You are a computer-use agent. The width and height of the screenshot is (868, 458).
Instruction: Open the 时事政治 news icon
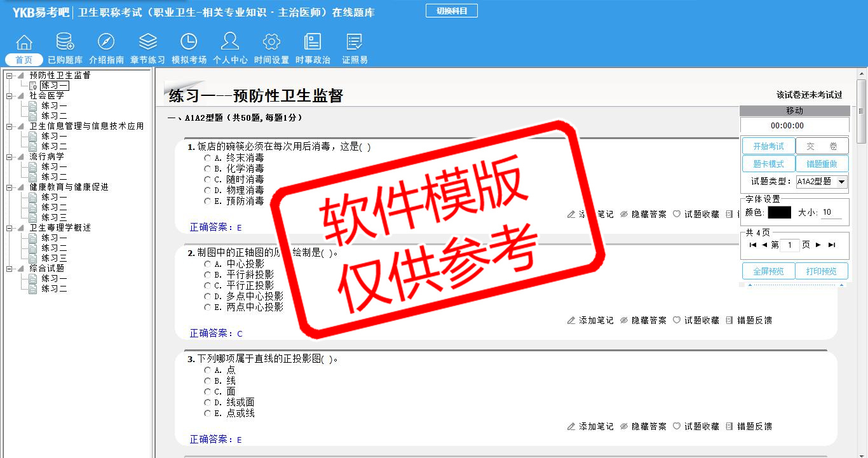(x=313, y=42)
